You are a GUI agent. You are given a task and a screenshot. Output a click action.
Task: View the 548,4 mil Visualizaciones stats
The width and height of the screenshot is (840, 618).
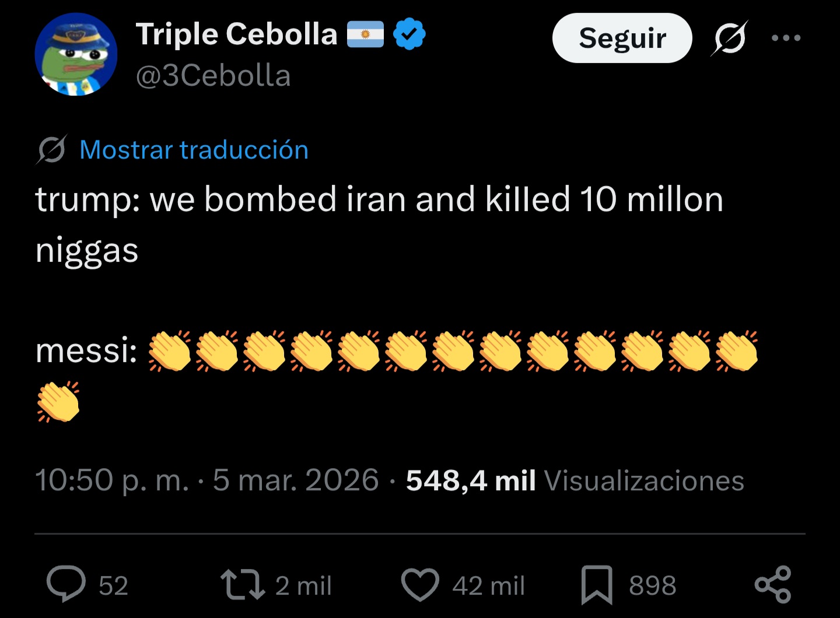(575, 480)
